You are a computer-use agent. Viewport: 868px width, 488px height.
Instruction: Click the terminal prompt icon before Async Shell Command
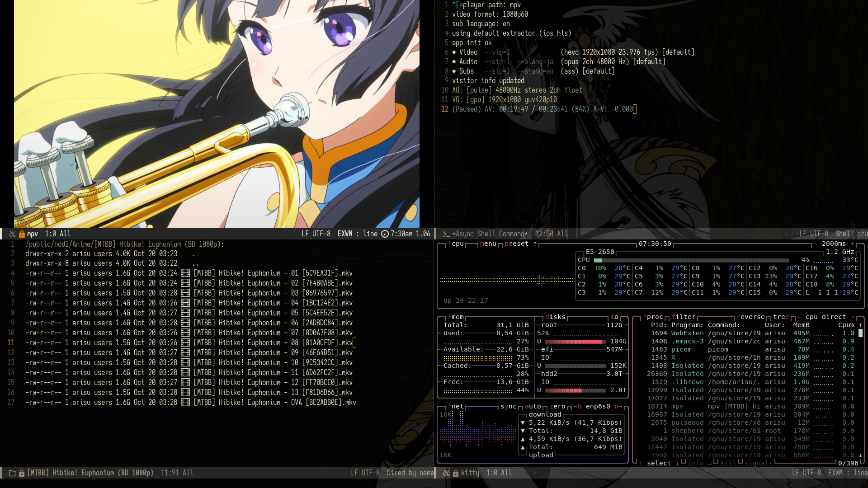click(446, 234)
